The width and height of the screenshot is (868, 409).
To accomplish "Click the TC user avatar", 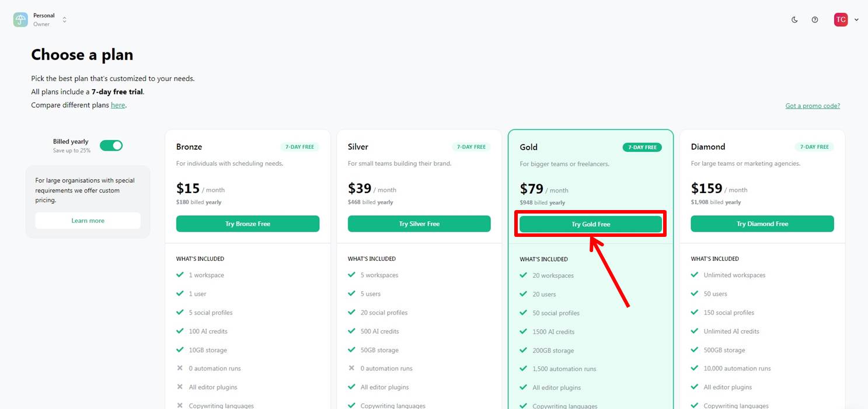I will [841, 20].
